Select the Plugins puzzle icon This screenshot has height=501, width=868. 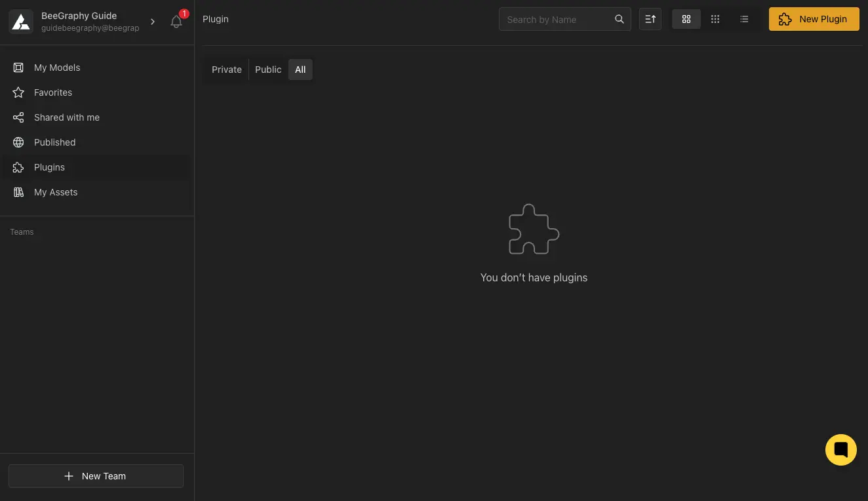pyautogui.click(x=18, y=167)
